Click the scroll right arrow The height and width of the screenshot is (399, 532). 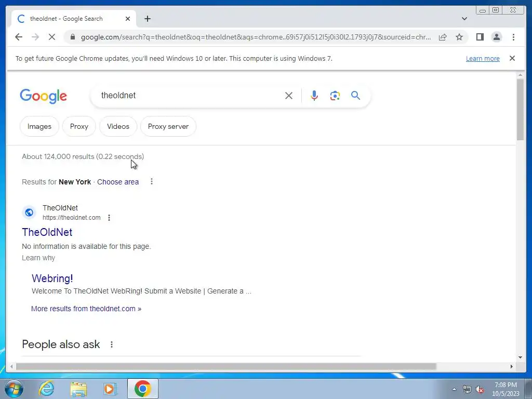(x=512, y=366)
